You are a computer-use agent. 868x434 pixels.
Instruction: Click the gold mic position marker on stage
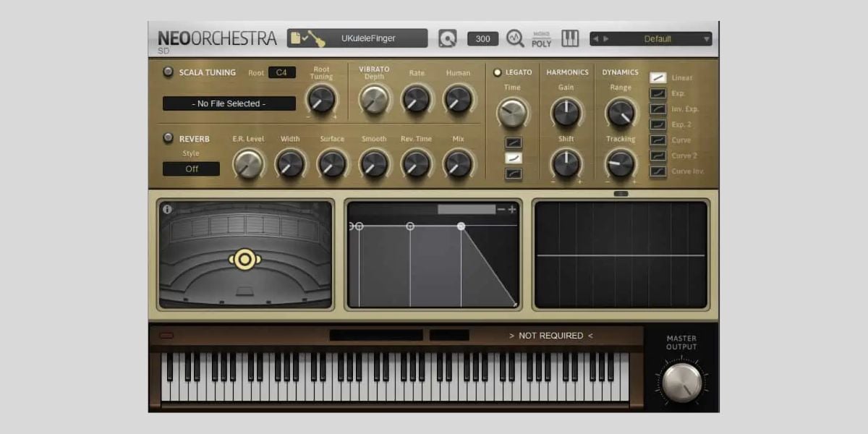pyautogui.click(x=245, y=259)
